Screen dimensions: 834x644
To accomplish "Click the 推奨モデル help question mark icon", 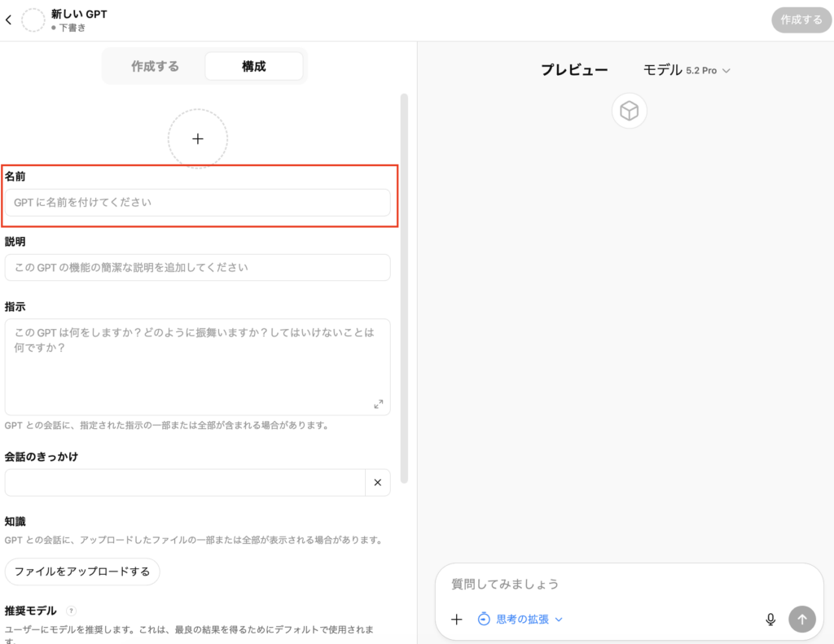I will pyautogui.click(x=71, y=611).
